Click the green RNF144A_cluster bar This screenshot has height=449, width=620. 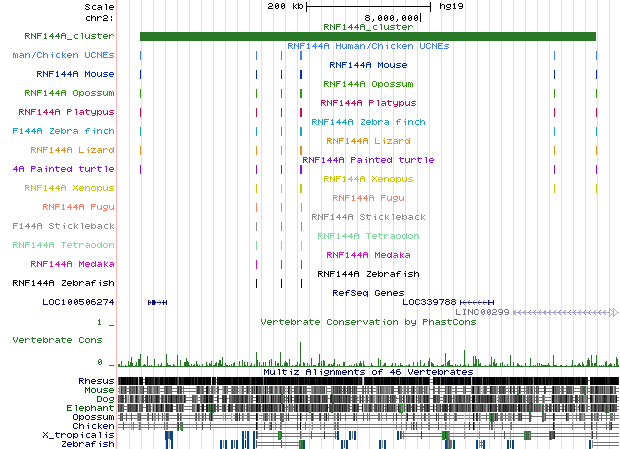pyautogui.click(x=367, y=37)
